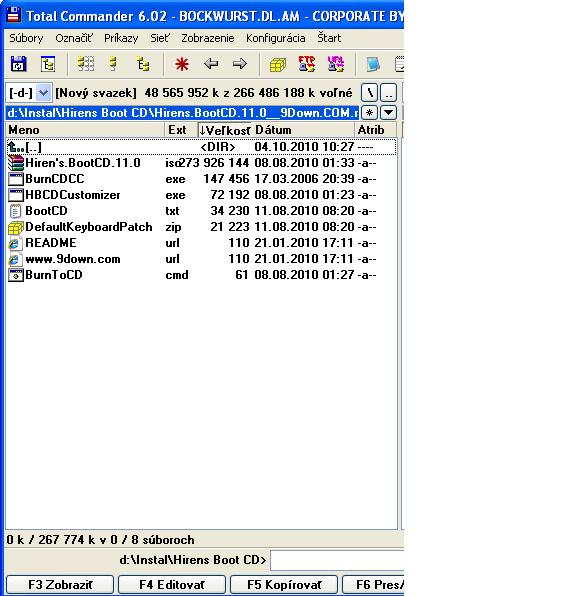Click the F3 Zobraziť button
587x596 pixels.
[x=60, y=585]
